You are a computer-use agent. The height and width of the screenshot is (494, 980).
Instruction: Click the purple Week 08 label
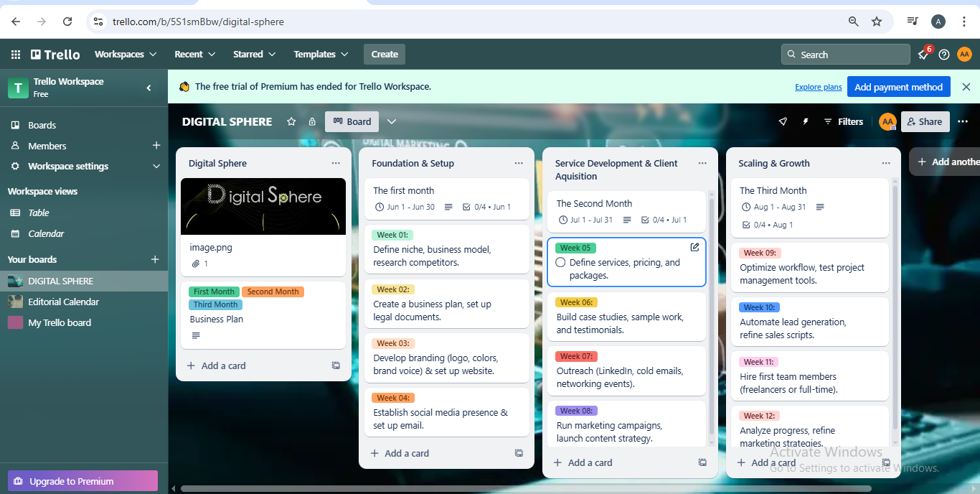[576, 411]
